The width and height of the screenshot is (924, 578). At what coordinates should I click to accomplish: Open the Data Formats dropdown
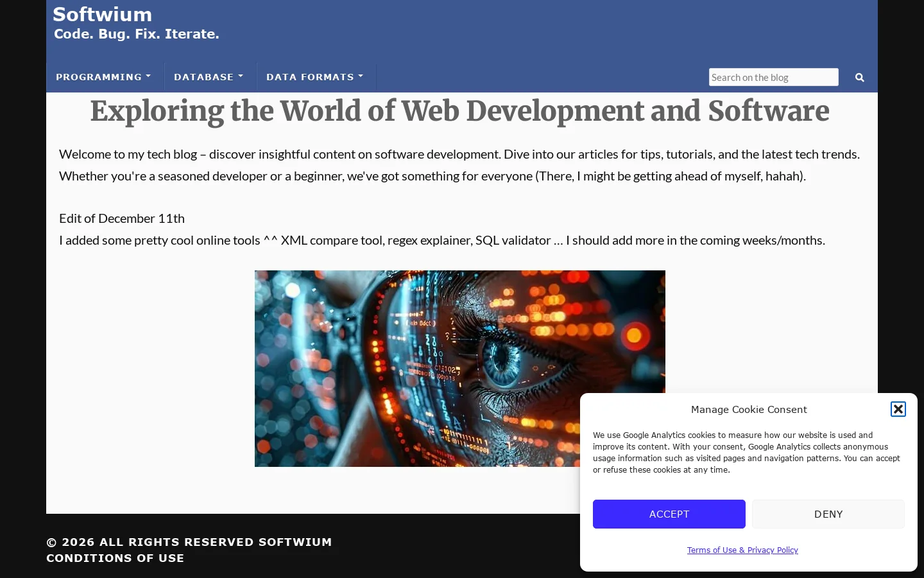pos(315,77)
